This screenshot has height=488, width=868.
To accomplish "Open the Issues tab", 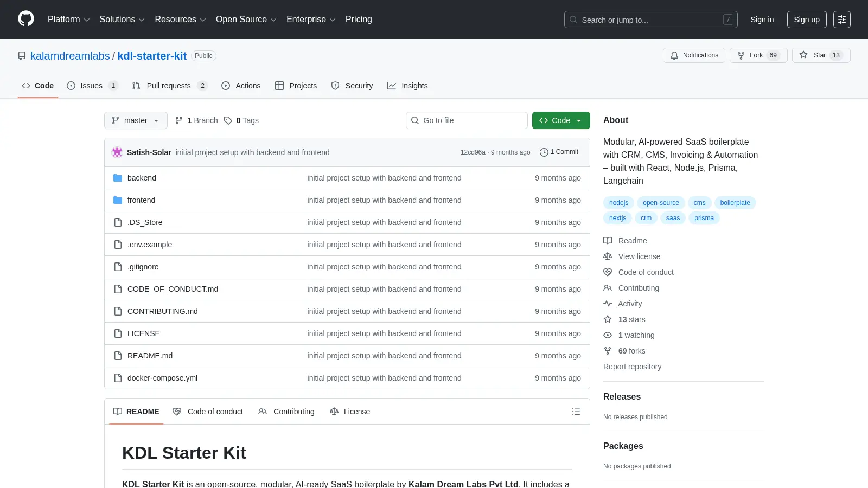I will point(92,86).
